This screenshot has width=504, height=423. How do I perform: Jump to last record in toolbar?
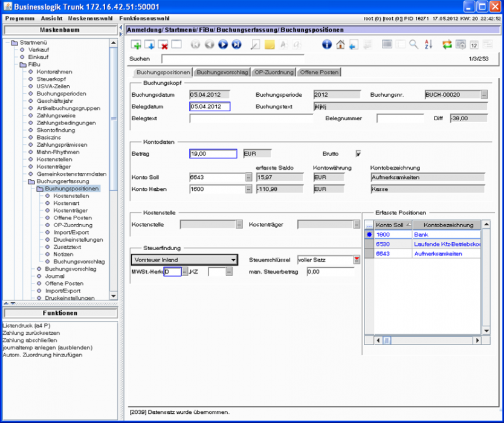point(236,45)
